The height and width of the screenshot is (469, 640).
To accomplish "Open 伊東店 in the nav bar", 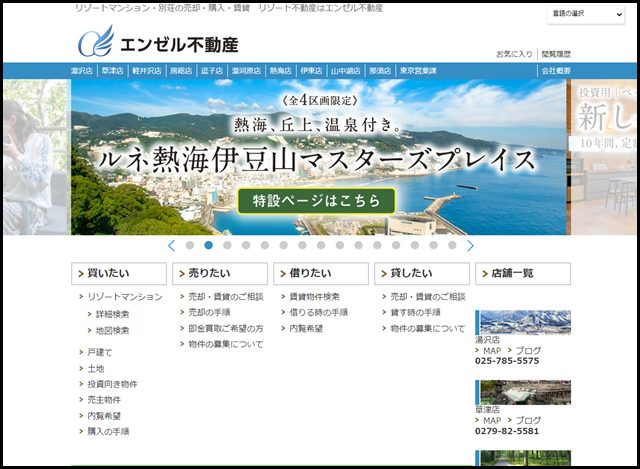I will pos(311,71).
